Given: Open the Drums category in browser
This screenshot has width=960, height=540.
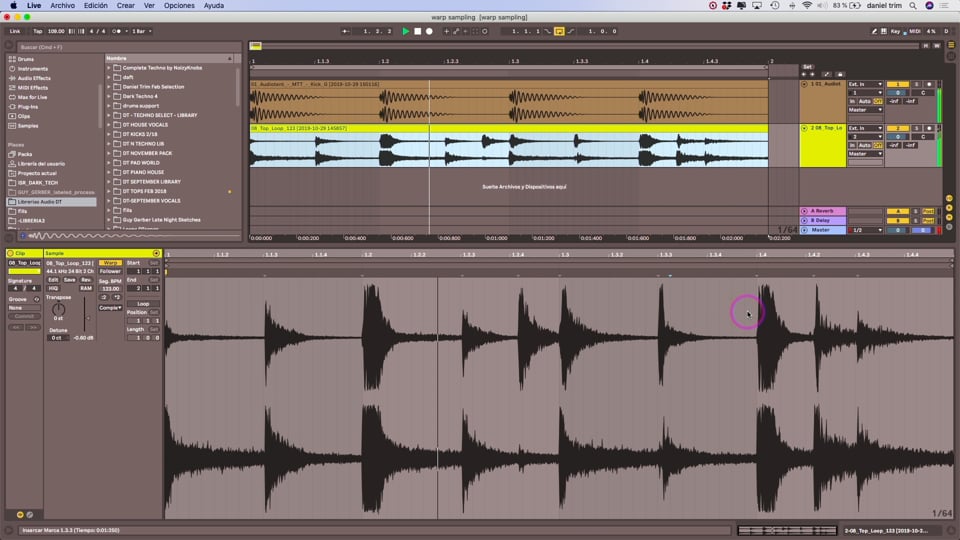Looking at the screenshot, I should click(x=26, y=59).
